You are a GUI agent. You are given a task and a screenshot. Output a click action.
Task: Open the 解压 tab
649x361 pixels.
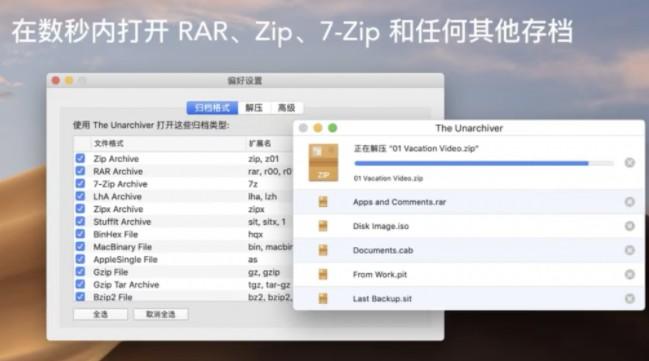click(254, 108)
